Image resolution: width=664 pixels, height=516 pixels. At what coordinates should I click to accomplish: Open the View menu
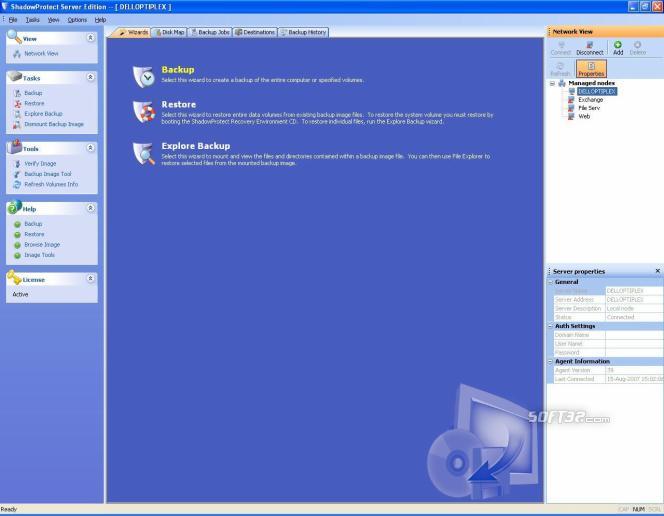(53, 20)
